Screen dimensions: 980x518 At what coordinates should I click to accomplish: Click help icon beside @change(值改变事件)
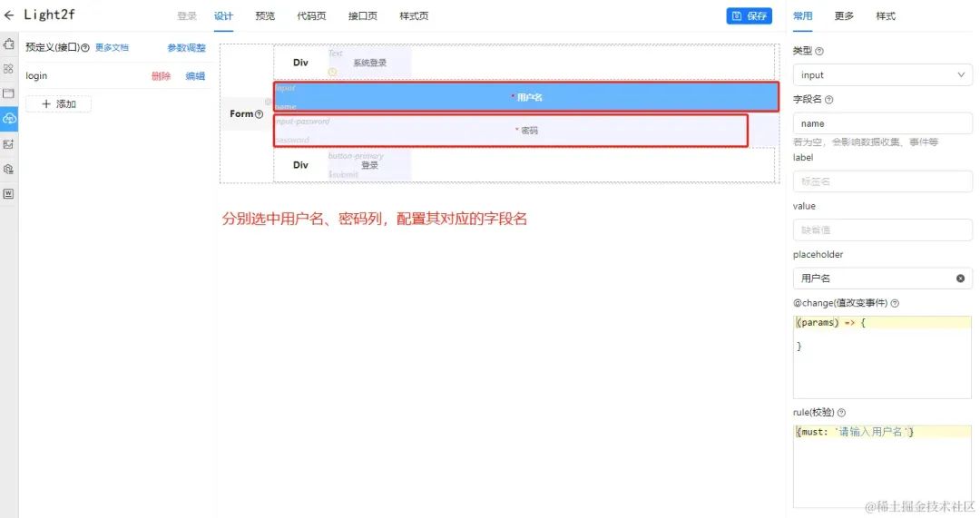click(895, 303)
